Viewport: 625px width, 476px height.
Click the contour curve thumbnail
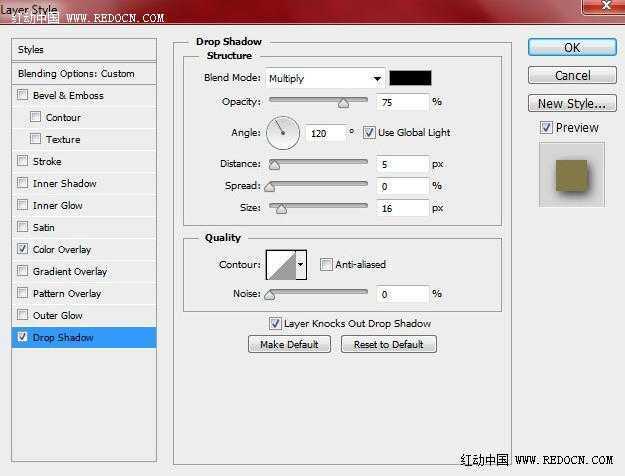tap(281, 265)
